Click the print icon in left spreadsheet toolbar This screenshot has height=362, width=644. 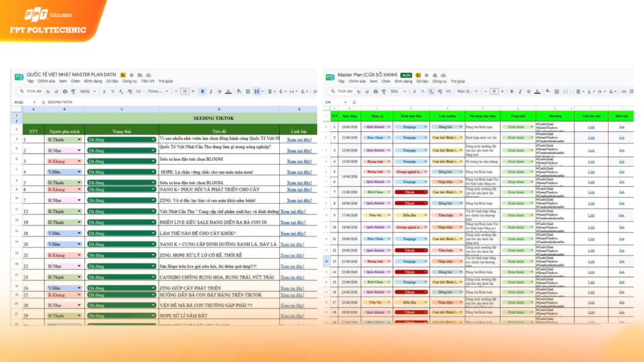65,92
